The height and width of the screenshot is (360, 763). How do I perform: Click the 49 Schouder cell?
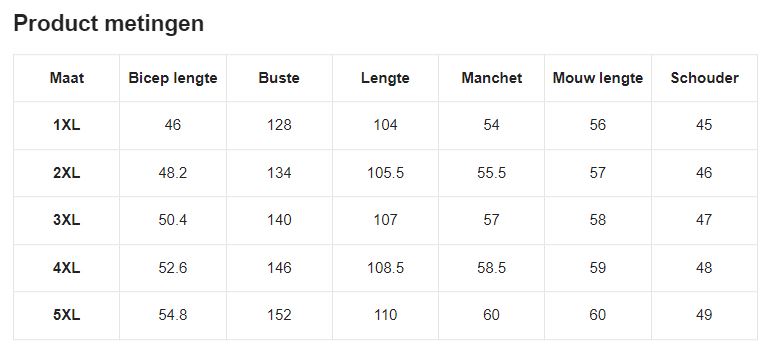coord(704,315)
